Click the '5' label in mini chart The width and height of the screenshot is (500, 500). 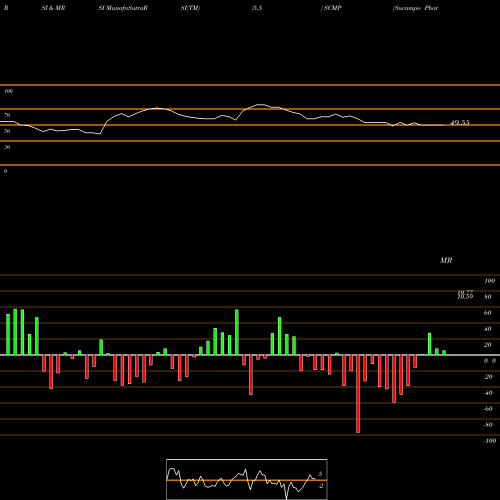pos(320,474)
